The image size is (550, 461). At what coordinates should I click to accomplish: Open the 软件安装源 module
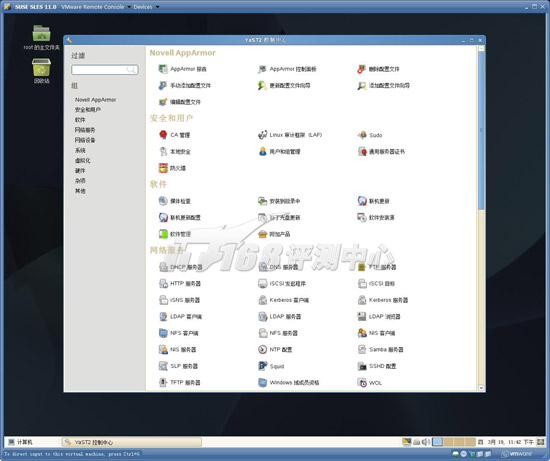tap(376, 218)
